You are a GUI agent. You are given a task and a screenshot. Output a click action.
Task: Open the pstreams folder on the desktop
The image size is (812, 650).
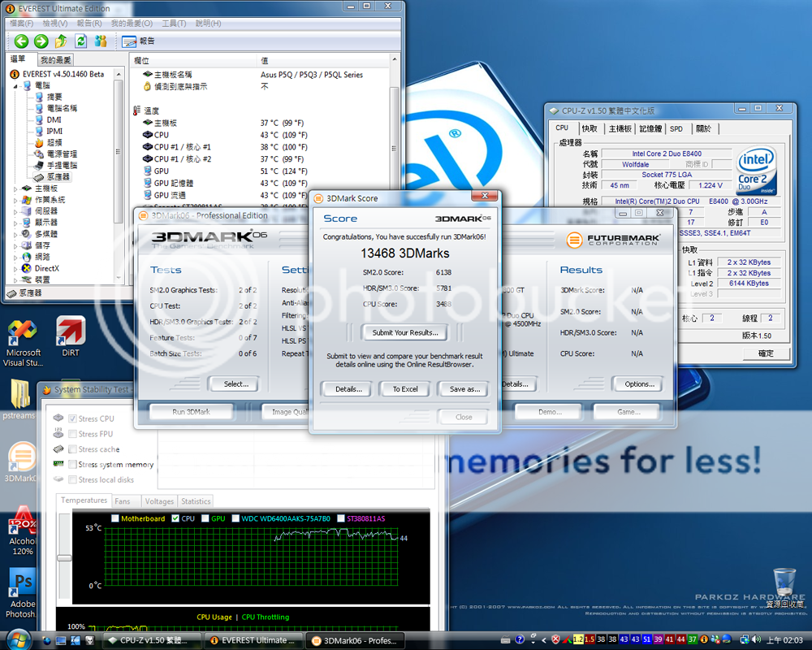coord(19,399)
